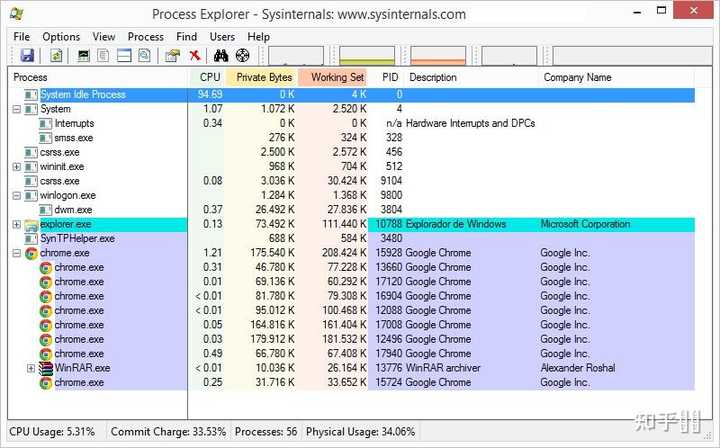This screenshot has width=720, height=448.
Task: Select the winlogon.exe process name
Action: coord(68,196)
